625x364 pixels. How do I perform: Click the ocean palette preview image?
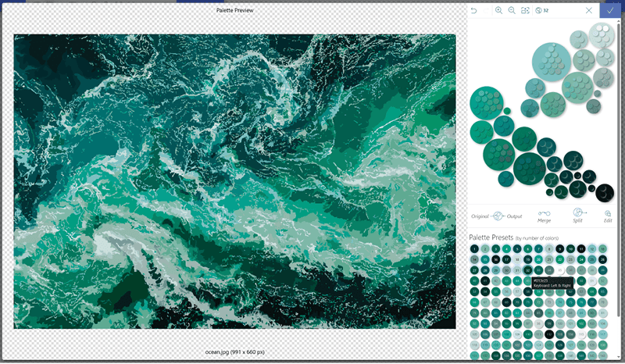(234, 181)
